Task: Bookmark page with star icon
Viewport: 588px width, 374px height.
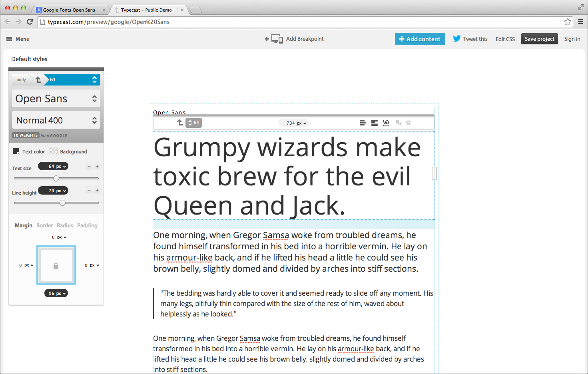Action: (568, 22)
